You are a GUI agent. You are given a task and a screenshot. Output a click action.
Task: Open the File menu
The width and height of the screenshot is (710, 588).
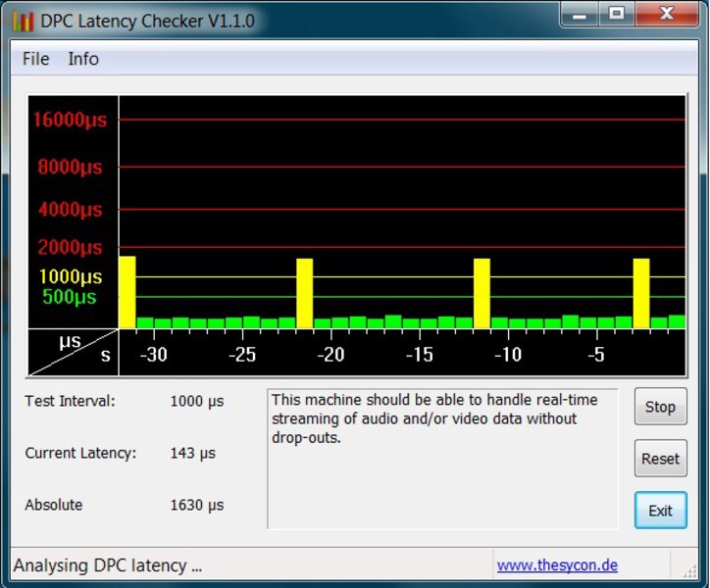click(35, 59)
